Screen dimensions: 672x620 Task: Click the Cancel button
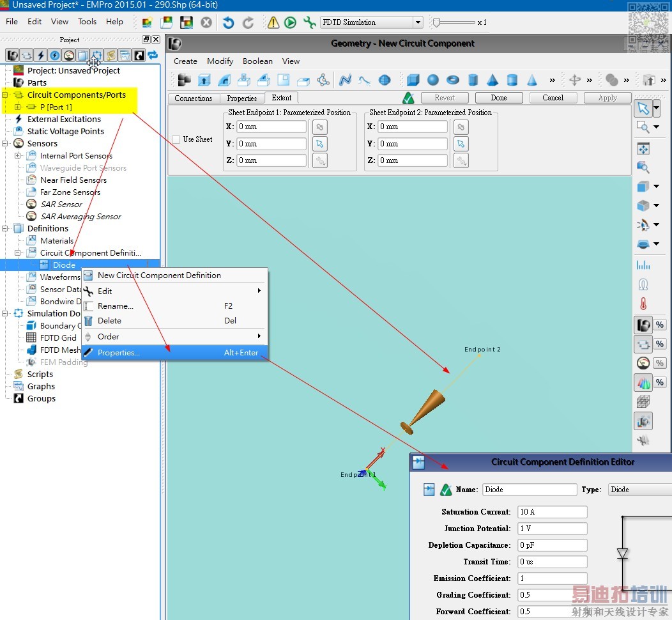pyautogui.click(x=553, y=98)
